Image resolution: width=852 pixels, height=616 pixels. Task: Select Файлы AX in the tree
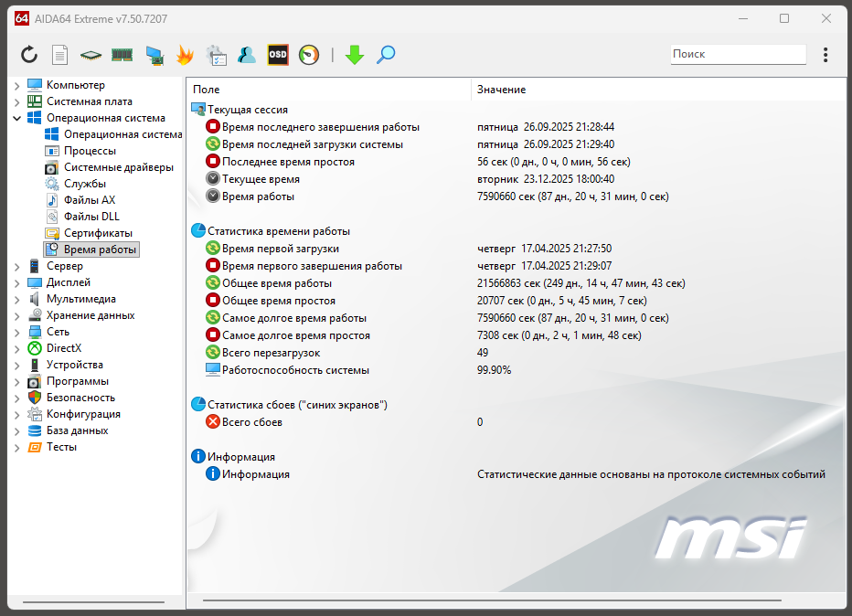pos(90,200)
